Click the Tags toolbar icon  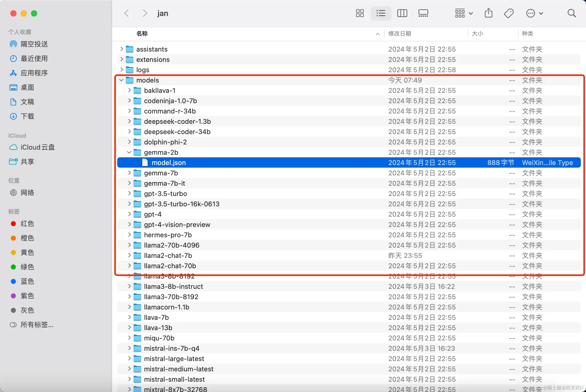(x=509, y=13)
